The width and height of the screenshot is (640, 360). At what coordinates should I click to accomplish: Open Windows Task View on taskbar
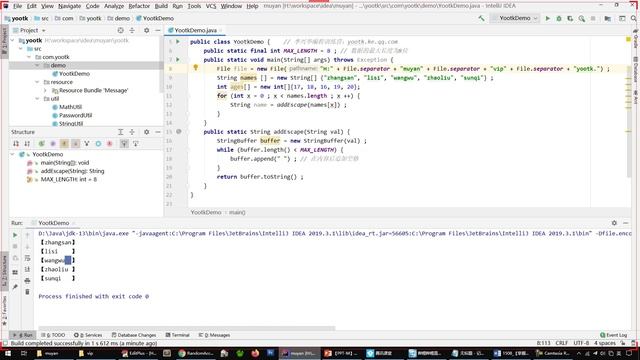pyautogui.click(x=24, y=353)
